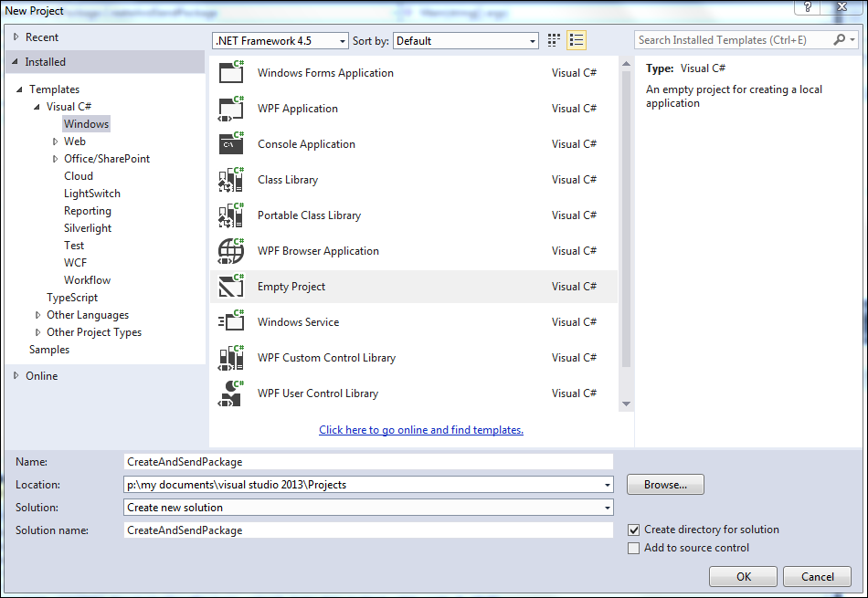Expand the Office/SharePoint tree node

tap(55, 159)
